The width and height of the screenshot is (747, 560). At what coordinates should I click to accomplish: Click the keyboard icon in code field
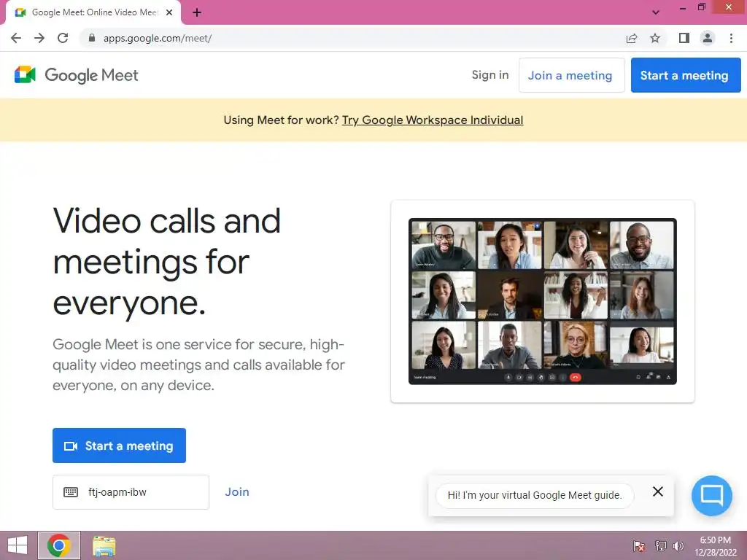pos(71,492)
